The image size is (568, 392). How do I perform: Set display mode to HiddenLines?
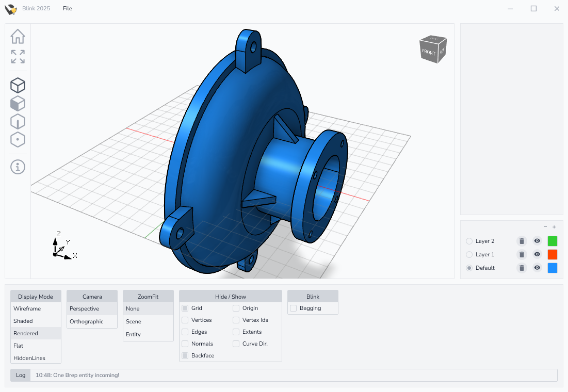[x=29, y=358]
